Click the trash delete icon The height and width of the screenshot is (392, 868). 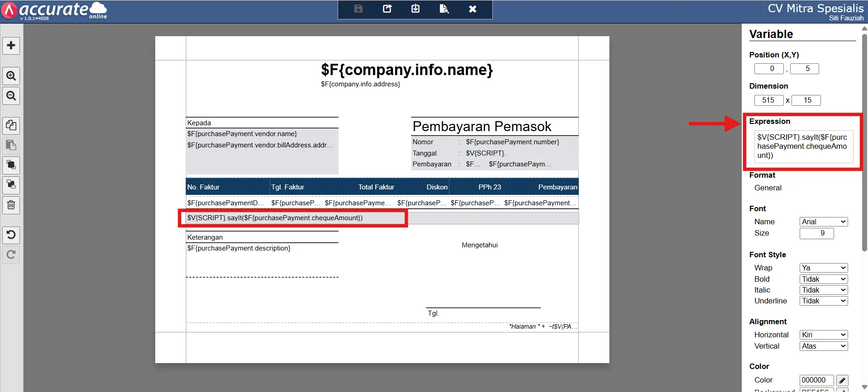(x=11, y=205)
